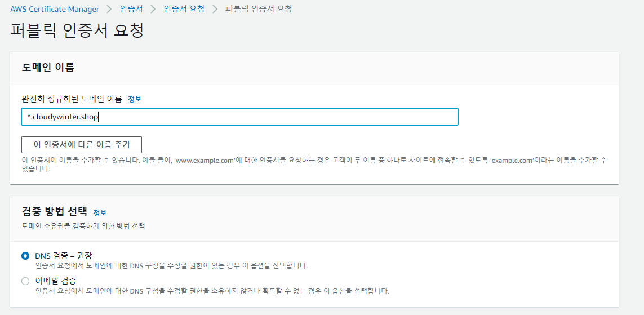Image resolution: width=644 pixels, height=315 pixels.
Task: Click the 완전히 정규화된 도메인 이름 label
Action: point(72,99)
